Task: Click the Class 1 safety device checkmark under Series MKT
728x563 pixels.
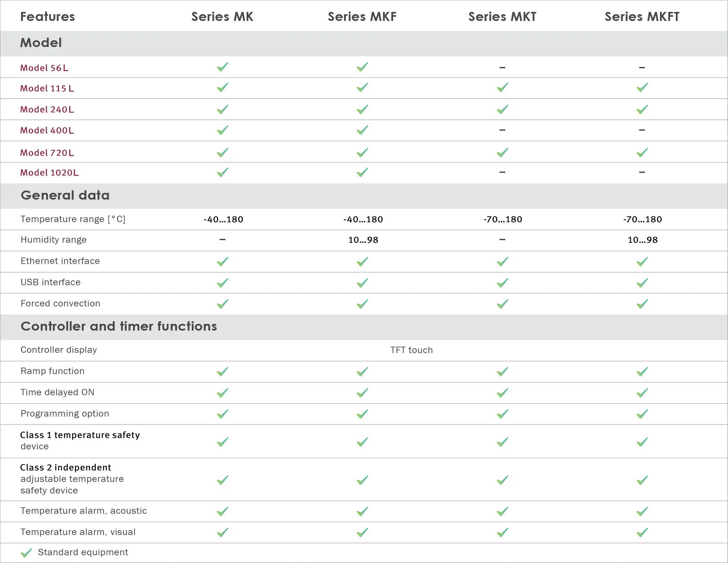Action: (502, 442)
